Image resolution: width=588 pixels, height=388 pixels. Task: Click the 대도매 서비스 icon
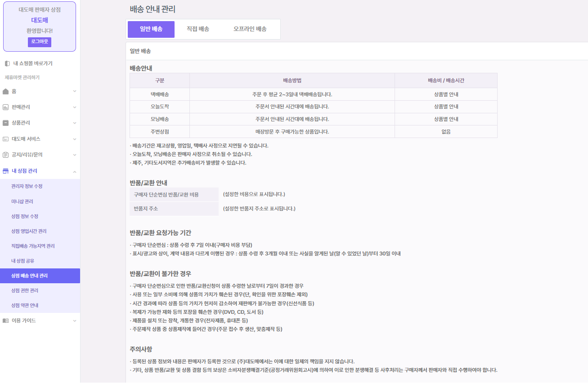[6, 139]
